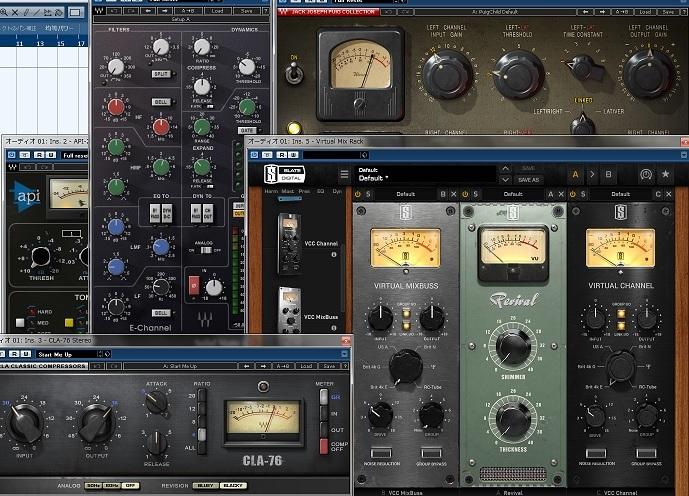Click the PuigChild Left Channel Input Gain knob
Viewport: 689px width, 496px height.
[447, 76]
